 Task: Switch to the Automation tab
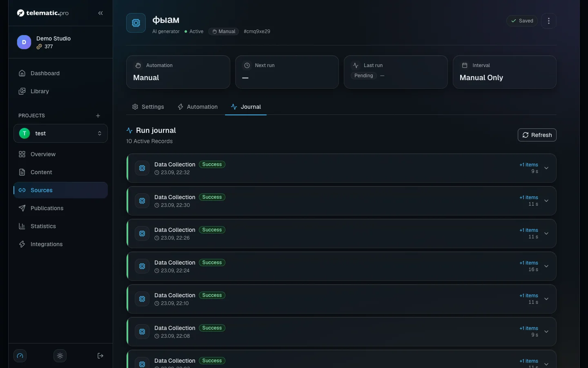coord(198,107)
